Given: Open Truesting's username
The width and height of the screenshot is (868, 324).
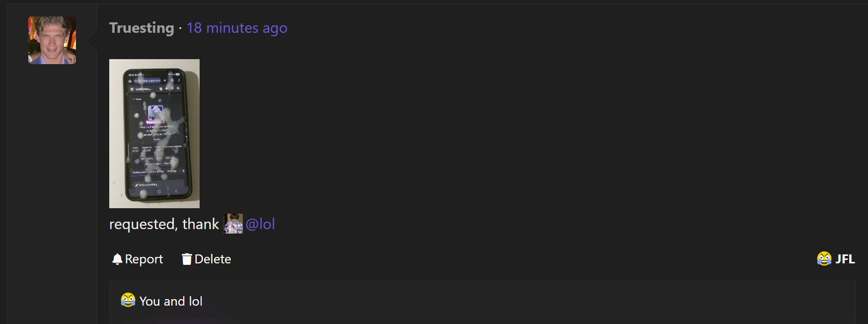Looking at the screenshot, I should 142,28.
